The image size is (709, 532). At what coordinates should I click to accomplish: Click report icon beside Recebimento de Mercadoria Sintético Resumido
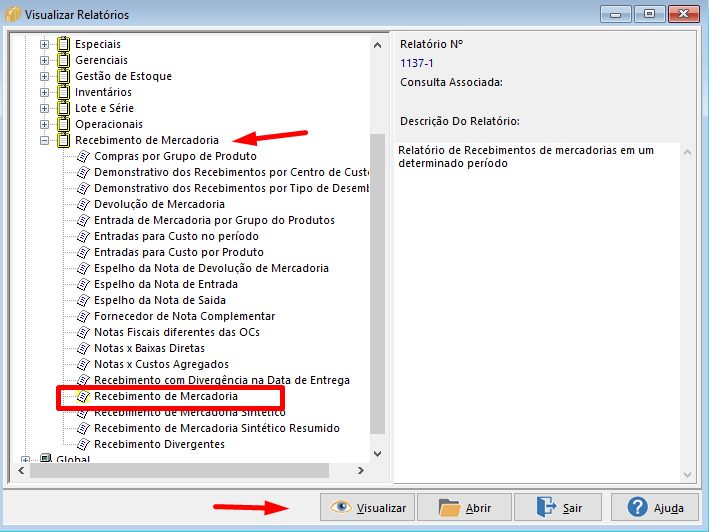(x=83, y=428)
